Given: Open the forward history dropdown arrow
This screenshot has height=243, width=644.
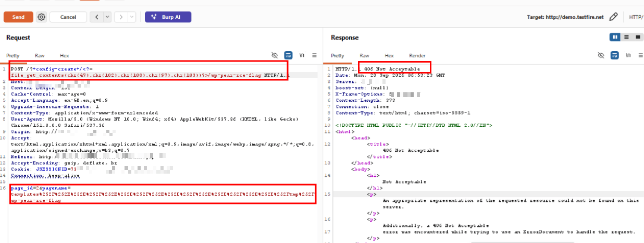Looking at the screenshot, I should (x=132, y=17).
